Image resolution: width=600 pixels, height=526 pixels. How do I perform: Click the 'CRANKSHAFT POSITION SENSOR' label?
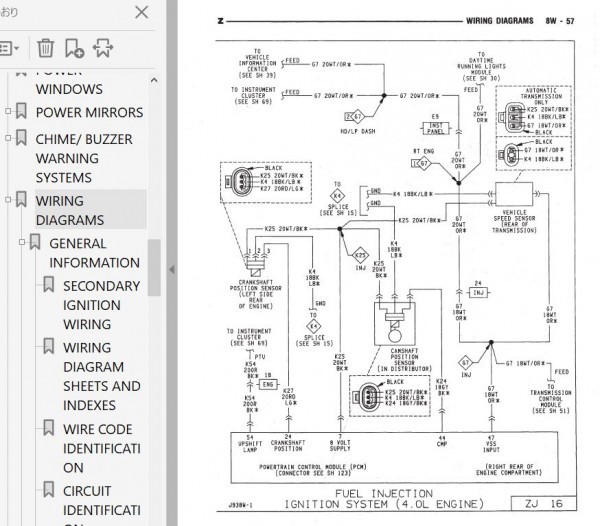pyautogui.click(x=256, y=294)
